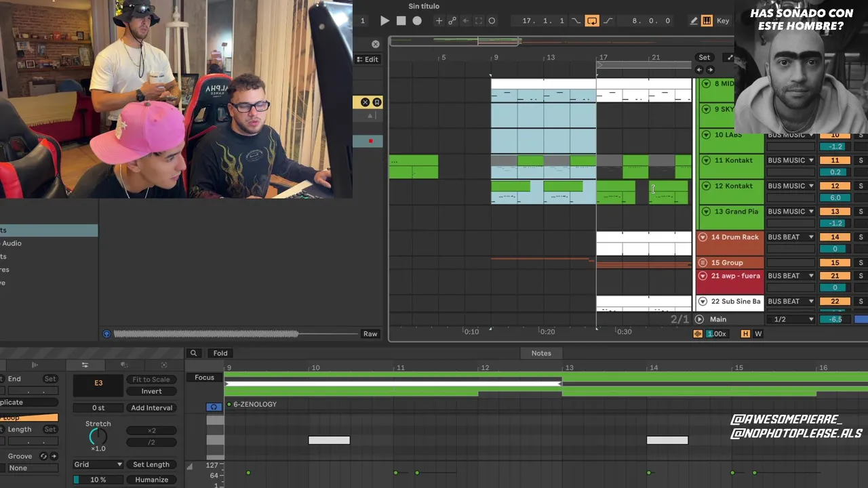The height and width of the screenshot is (488, 868).
Task: Click Main track play icon
Action: (x=699, y=319)
